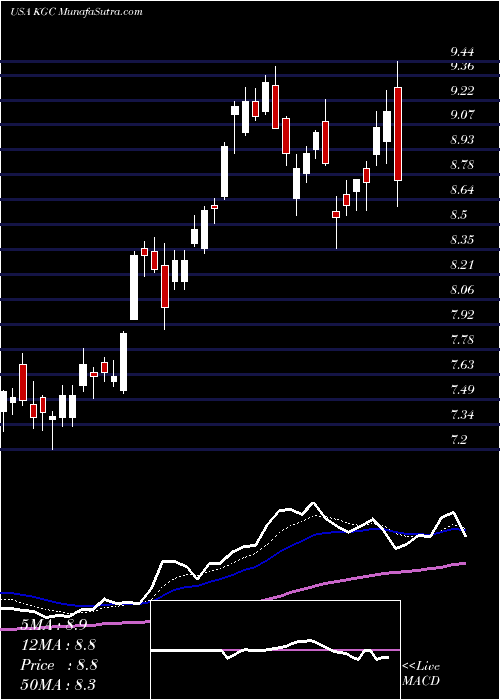Click the 8.78 price axis label
This screenshot has height=700, width=500.
pos(462,166)
